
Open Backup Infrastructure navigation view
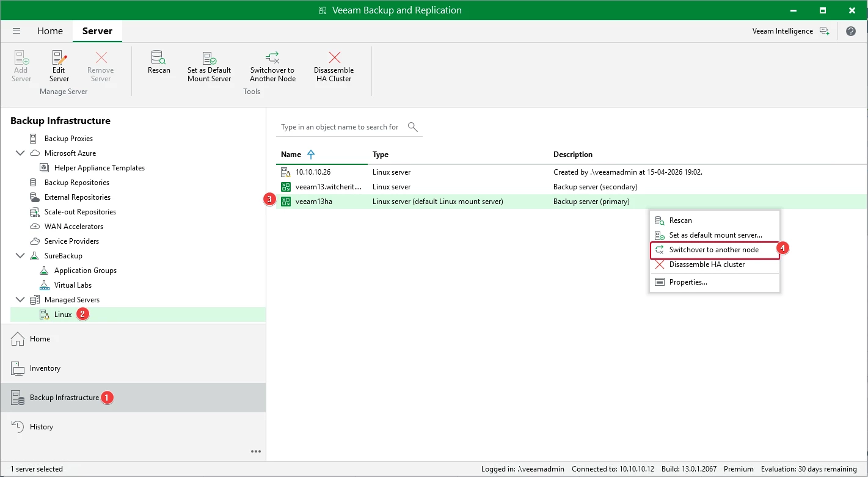(x=133, y=398)
